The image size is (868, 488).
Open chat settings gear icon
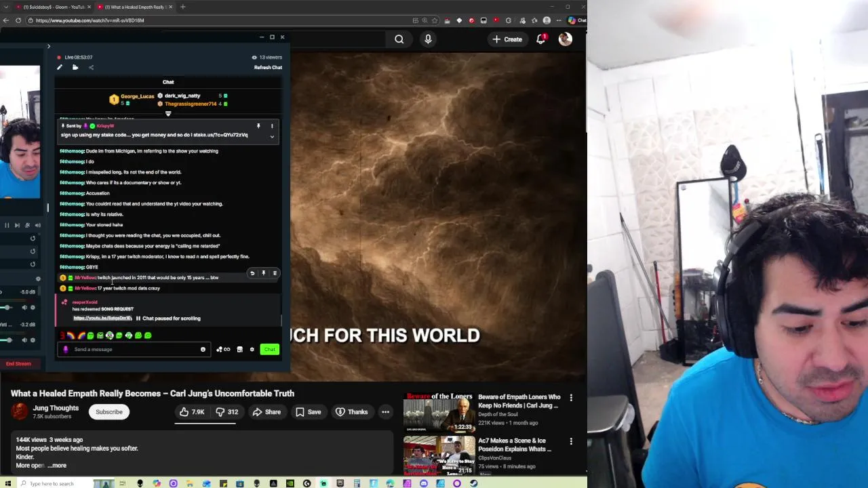[x=252, y=350]
